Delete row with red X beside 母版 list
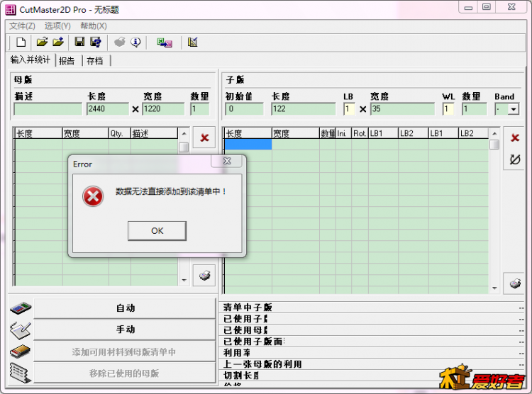 [x=204, y=137]
